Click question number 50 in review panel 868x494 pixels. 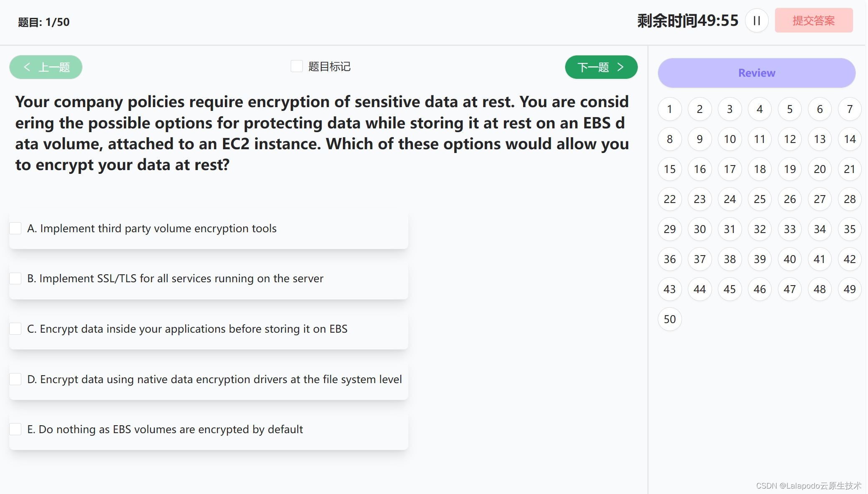tap(669, 319)
